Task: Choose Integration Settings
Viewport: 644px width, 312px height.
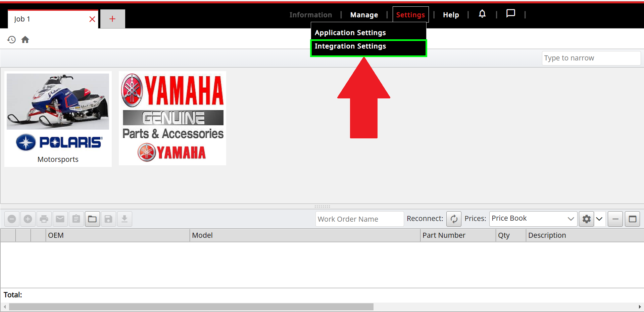Action: (368, 48)
